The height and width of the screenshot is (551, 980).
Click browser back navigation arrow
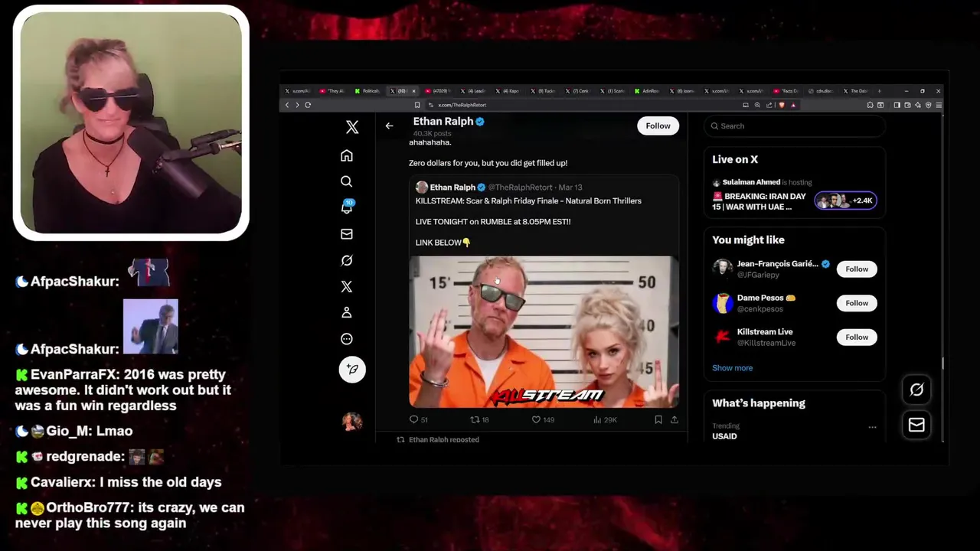287,105
